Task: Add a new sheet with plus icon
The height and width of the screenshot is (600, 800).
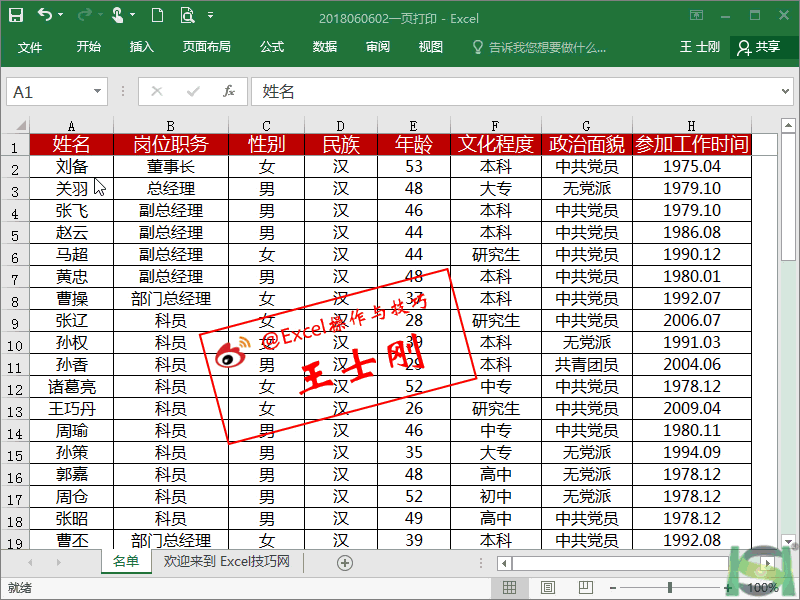Action: pyautogui.click(x=345, y=563)
